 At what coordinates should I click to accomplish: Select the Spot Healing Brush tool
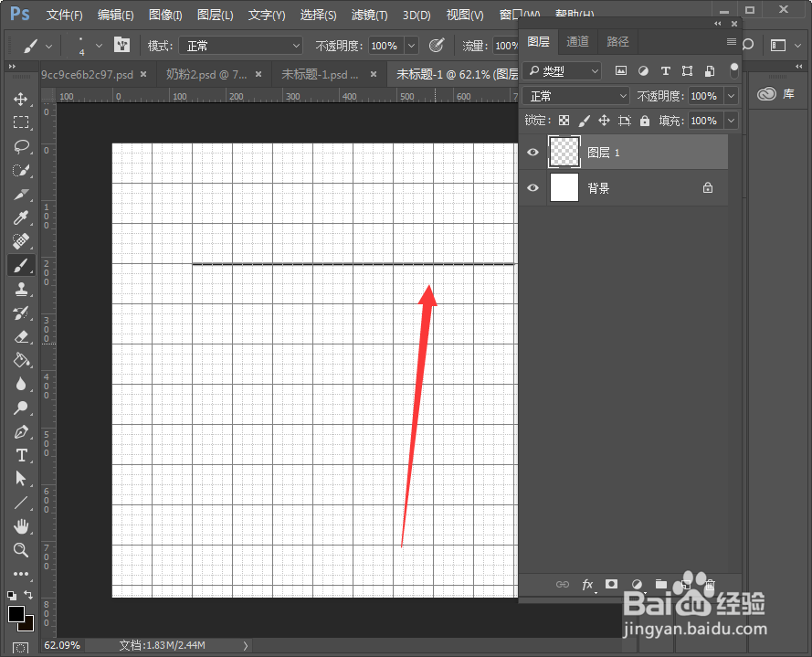click(21, 241)
